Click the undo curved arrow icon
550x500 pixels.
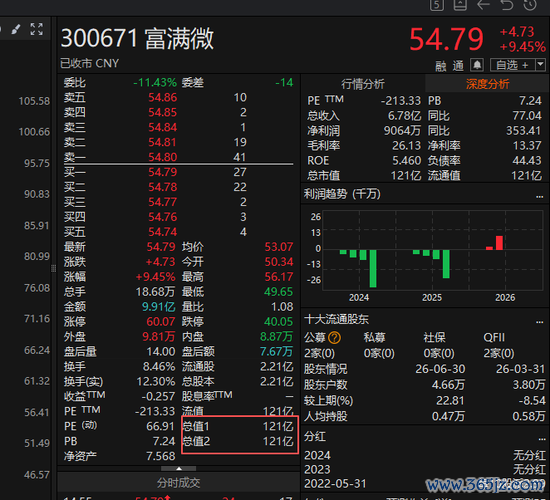(x=507, y=5)
